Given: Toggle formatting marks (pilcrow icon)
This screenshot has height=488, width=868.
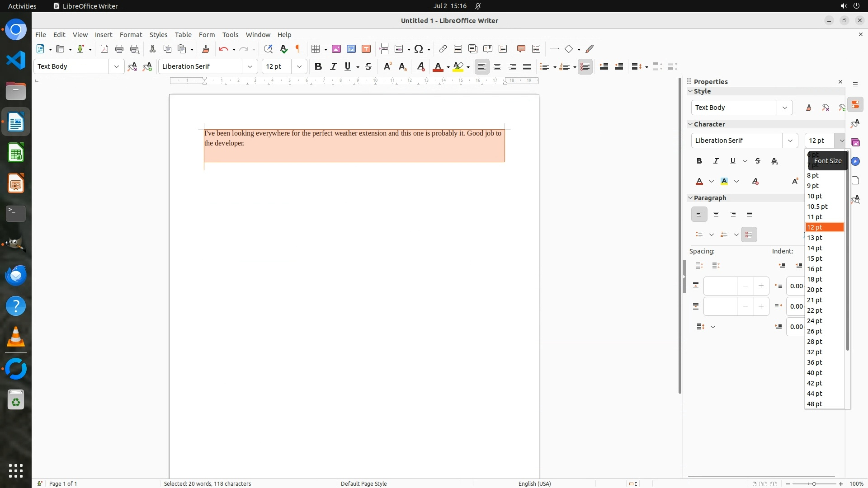Looking at the screenshot, I should [x=298, y=49].
